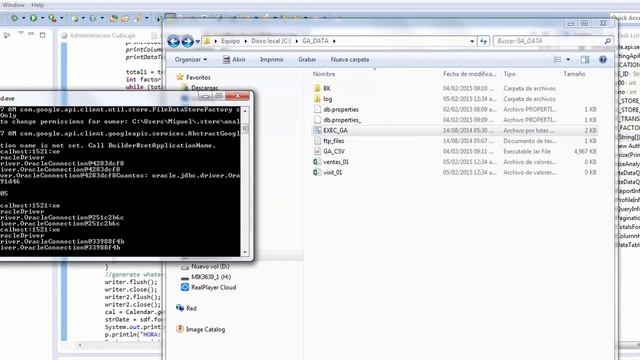Maximize the left Eclipse view panel
The width and height of the screenshot is (640, 360).
coord(42,35)
